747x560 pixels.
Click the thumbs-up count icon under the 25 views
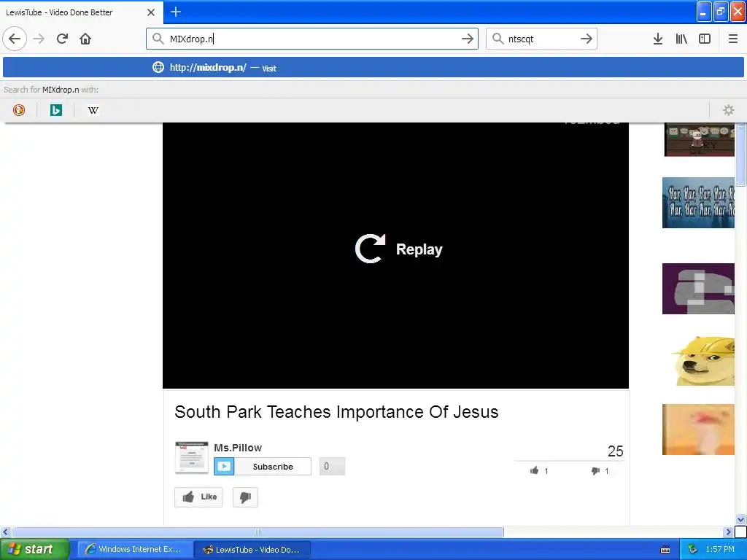(x=535, y=471)
